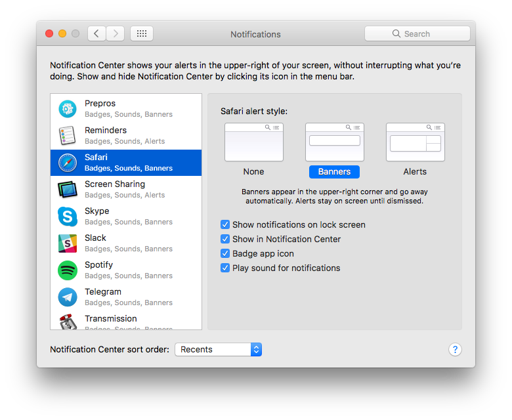
Task: Select Spotify in the app list
Action: pos(126,270)
